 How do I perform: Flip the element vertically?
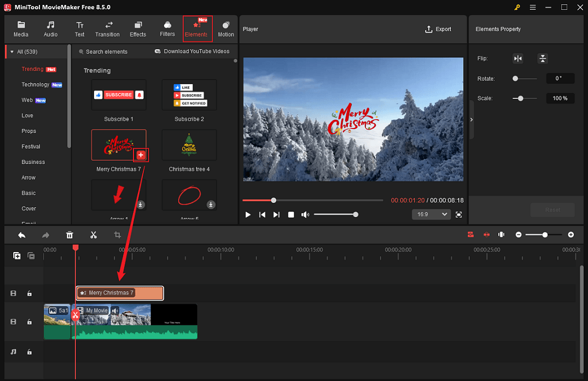[x=542, y=58]
